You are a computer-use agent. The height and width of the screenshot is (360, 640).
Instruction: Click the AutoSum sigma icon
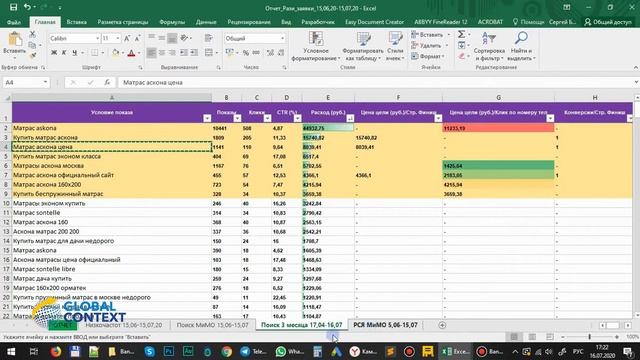(x=461, y=34)
